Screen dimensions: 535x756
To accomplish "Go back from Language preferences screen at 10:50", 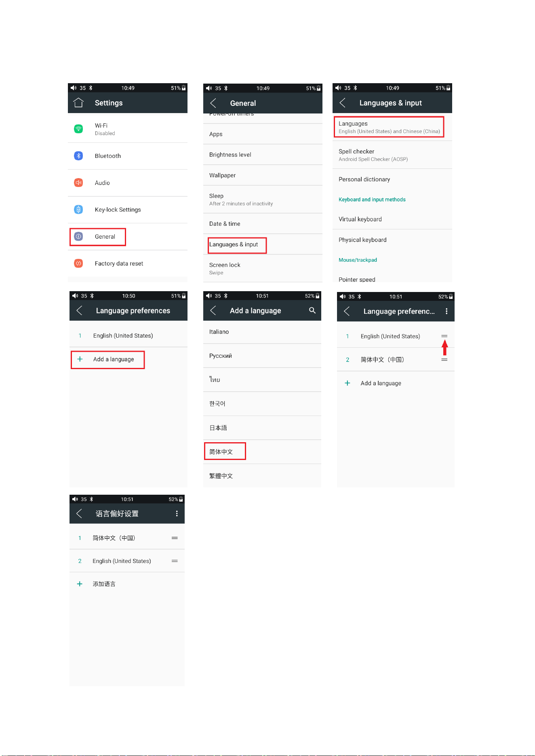I will click(80, 310).
